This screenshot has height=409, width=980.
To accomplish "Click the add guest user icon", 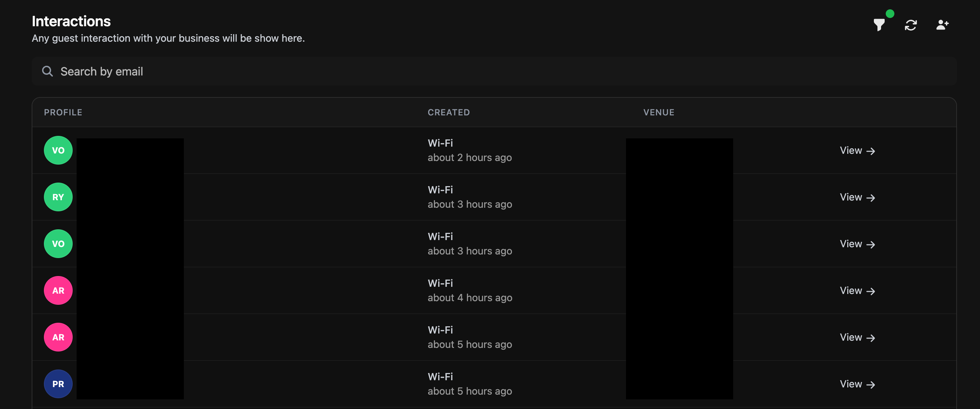I will (942, 25).
